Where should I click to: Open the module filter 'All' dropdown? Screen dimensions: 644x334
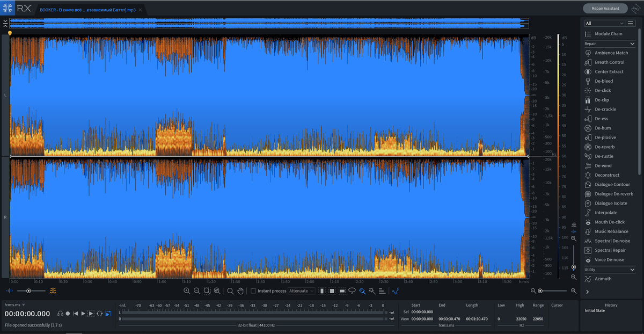coord(604,23)
